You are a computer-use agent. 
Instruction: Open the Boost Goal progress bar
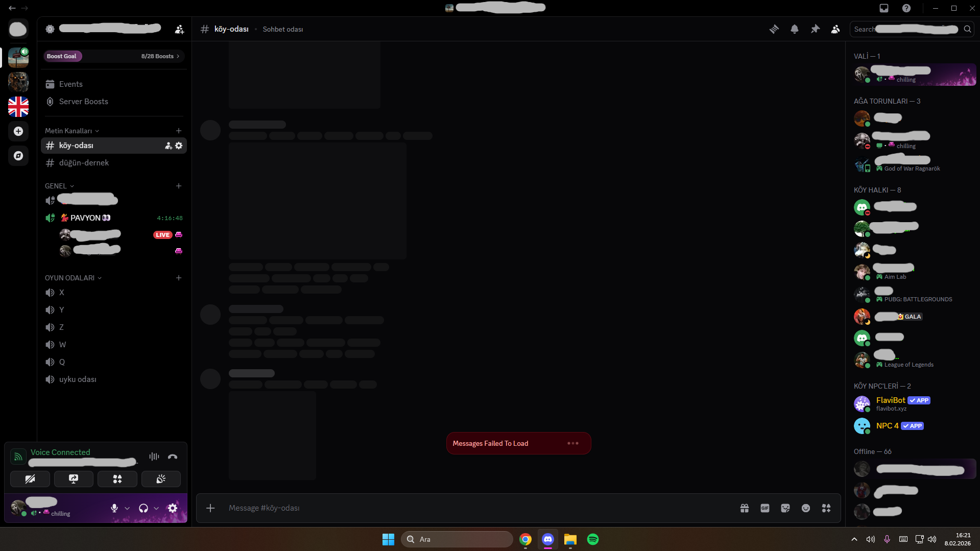point(114,56)
